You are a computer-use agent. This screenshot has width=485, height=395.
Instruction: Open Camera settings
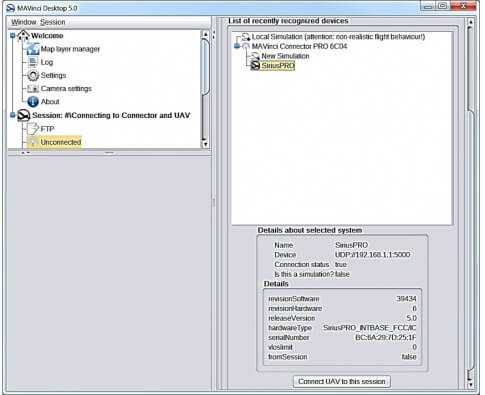tap(66, 89)
